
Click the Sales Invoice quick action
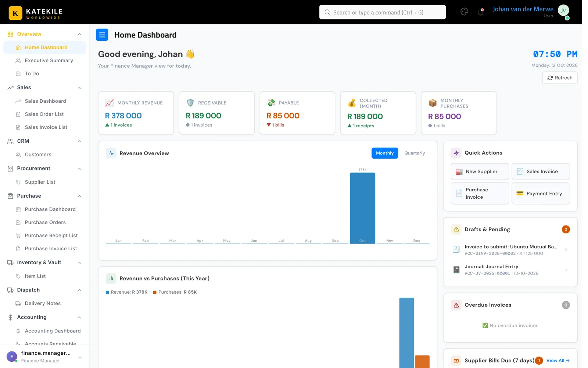[x=541, y=171]
